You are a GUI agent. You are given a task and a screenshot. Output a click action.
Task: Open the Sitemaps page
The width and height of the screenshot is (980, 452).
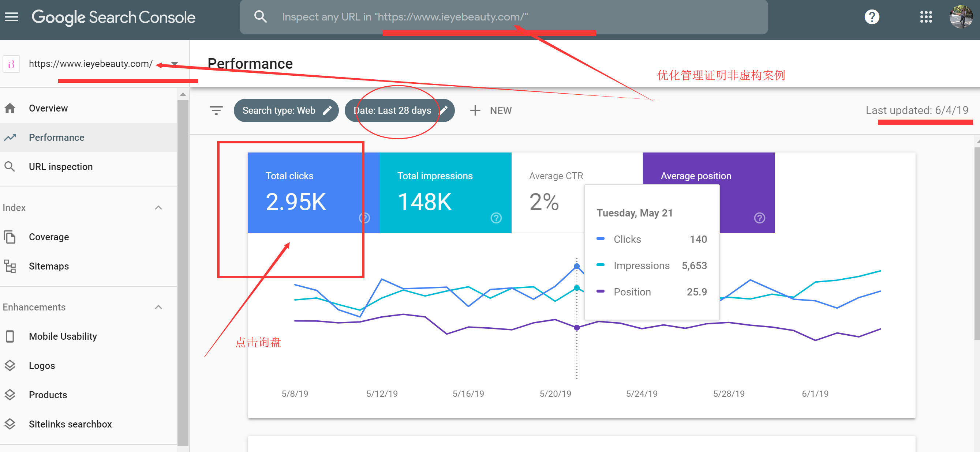(88, 266)
